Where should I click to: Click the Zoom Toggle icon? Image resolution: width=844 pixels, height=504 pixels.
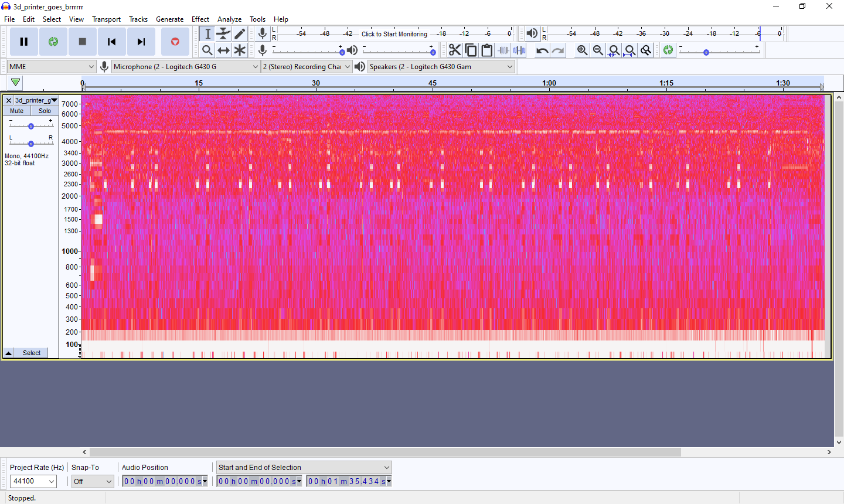point(645,50)
